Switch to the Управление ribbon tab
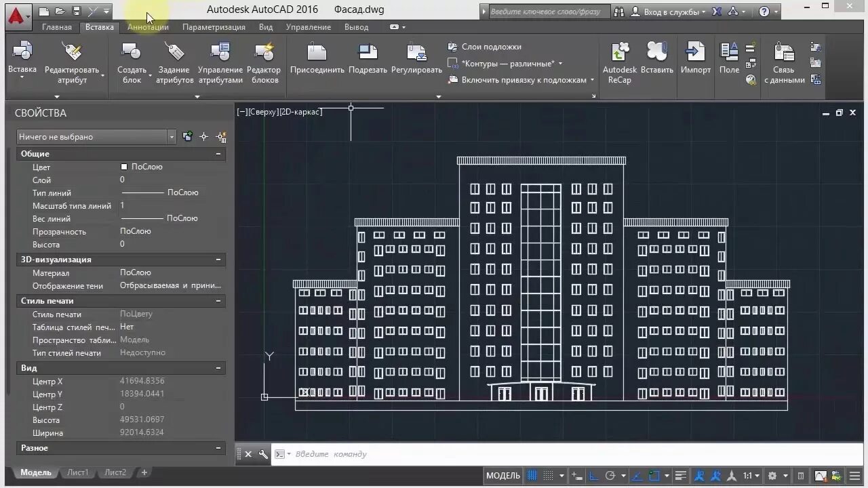This screenshot has width=868, height=488. (x=309, y=27)
